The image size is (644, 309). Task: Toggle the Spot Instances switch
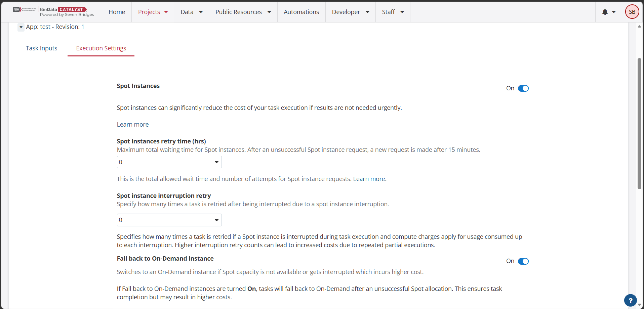(523, 88)
